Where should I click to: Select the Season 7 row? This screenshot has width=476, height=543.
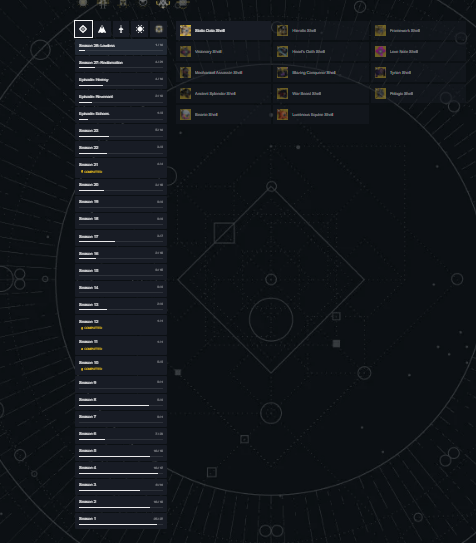coord(121,418)
